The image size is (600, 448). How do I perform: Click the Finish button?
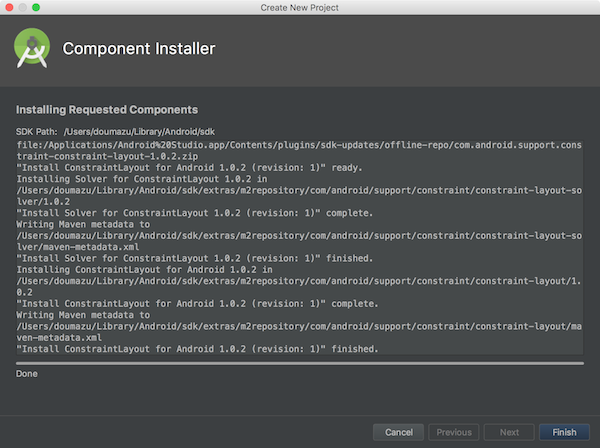click(564, 432)
